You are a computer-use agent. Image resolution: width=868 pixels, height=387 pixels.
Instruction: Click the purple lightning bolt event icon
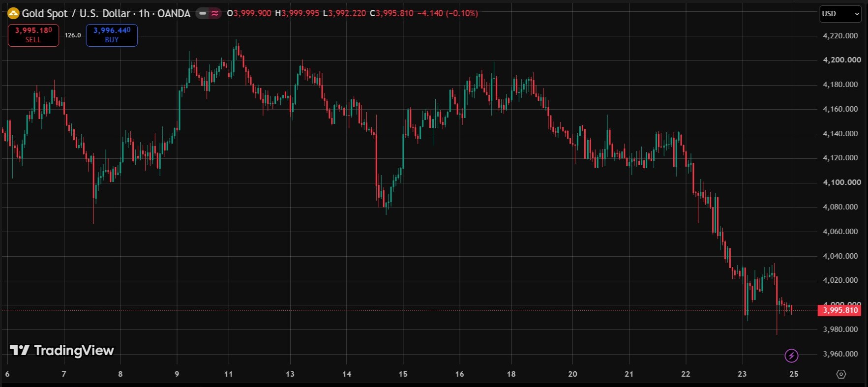point(791,355)
